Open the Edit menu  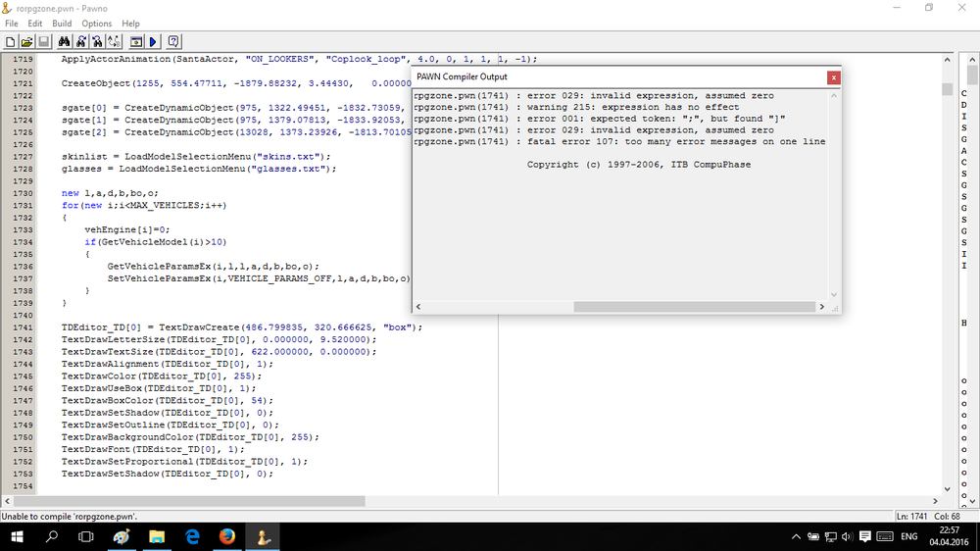[x=35, y=24]
